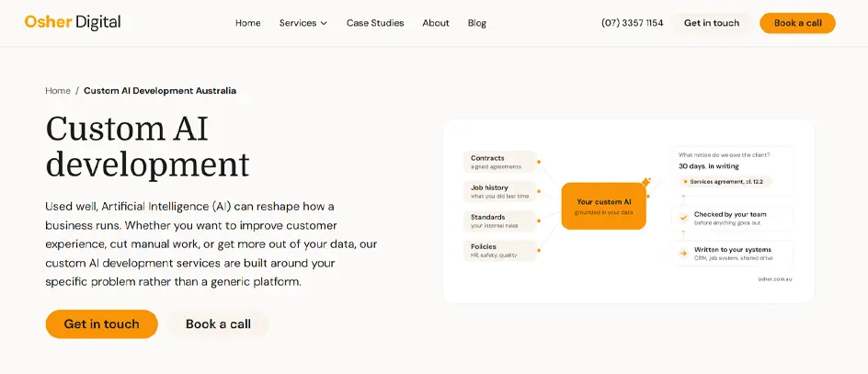The image size is (868, 374).
Task: Click Custom AI Development Australia breadcrumb
Action: pyautogui.click(x=160, y=91)
